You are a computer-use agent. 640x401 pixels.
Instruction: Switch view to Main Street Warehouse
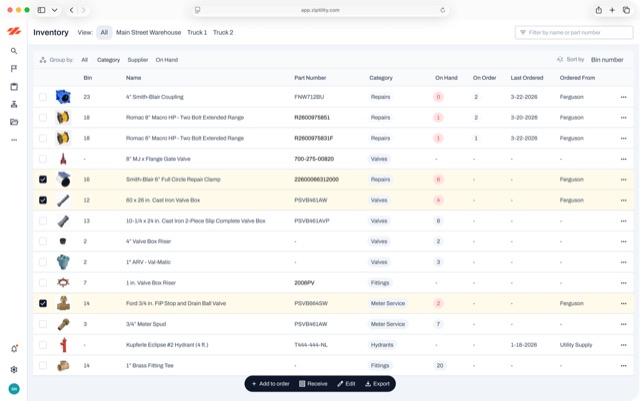tap(148, 32)
